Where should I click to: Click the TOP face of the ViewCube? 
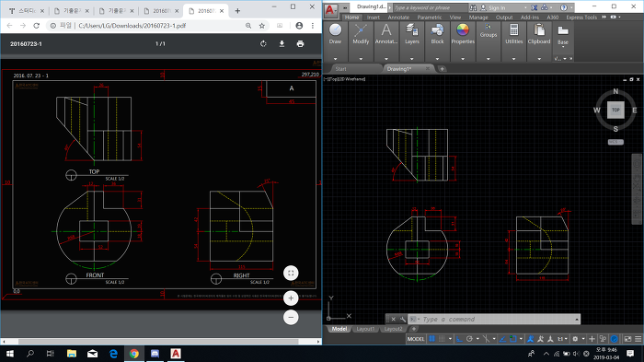coord(615,110)
